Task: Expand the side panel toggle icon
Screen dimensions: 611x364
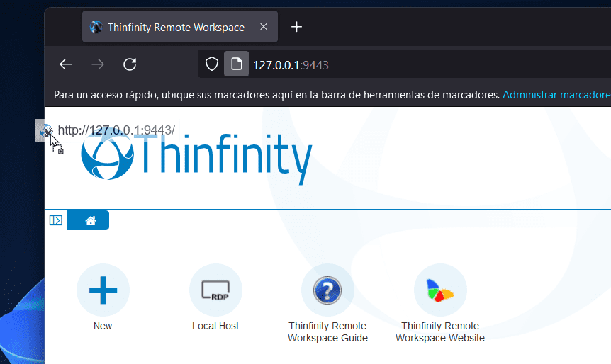Action: click(56, 220)
